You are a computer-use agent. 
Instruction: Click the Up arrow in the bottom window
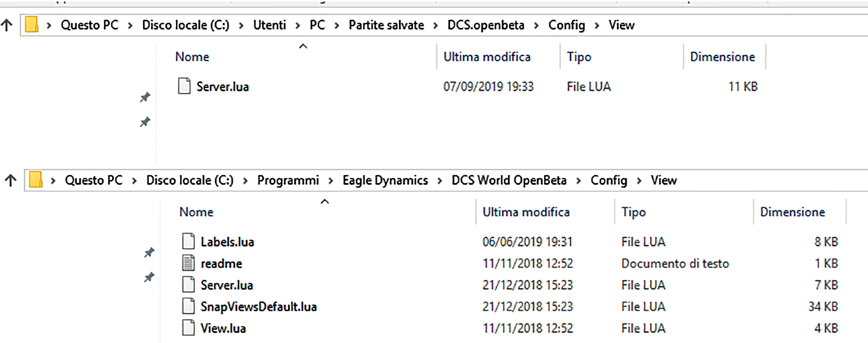coord(10,180)
